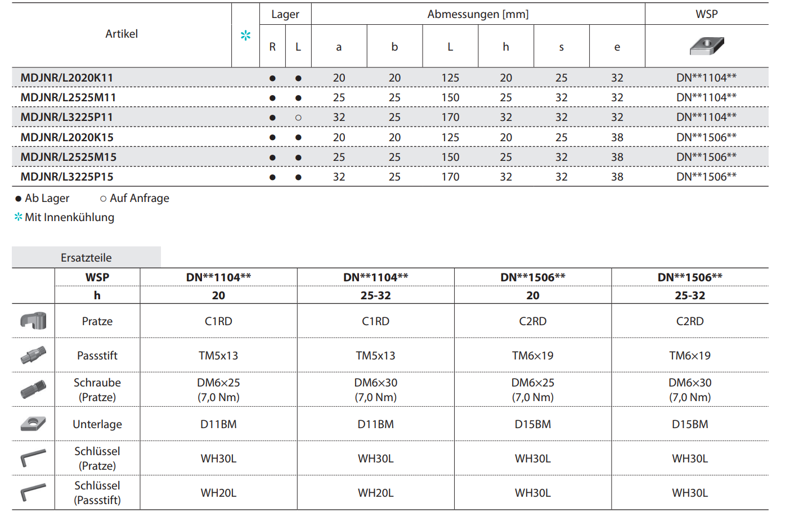The image size is (812, 526).
Task: Click the filled dot beside Ab Lager
Action: pyautogui.click(x=19, y=199)
